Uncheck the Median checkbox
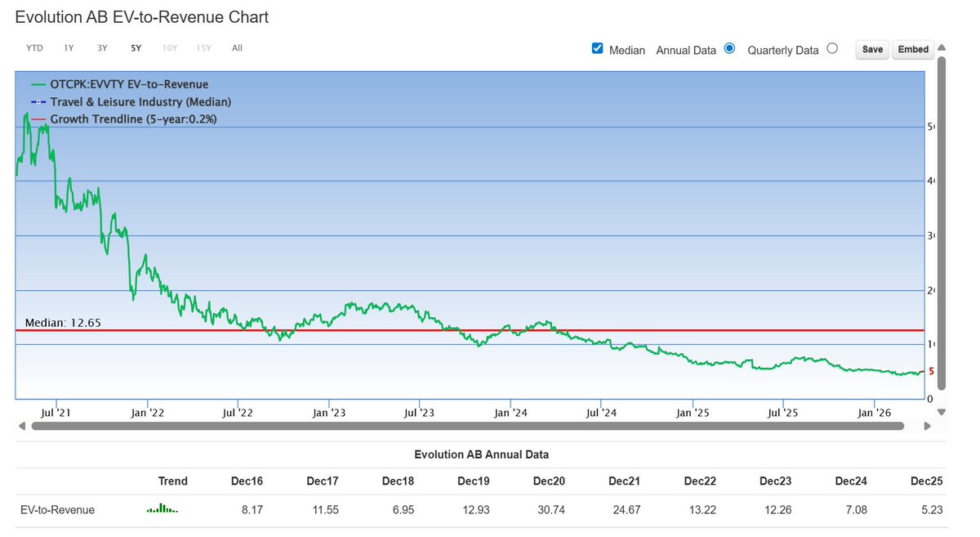Screen dimensions: 980x537 (x=597, y=48)
